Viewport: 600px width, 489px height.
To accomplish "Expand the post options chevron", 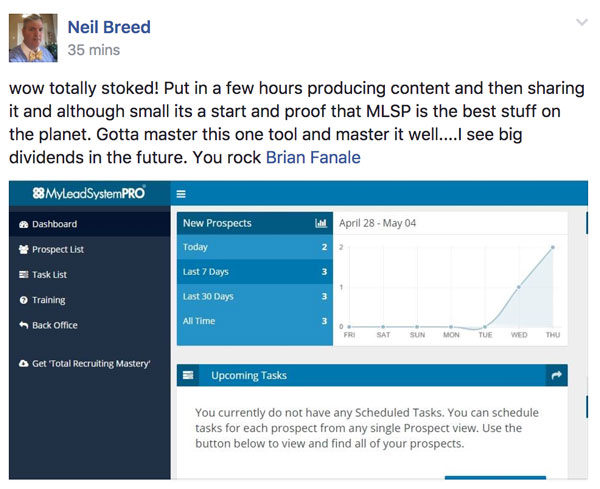I will click(x=582, y=22).
